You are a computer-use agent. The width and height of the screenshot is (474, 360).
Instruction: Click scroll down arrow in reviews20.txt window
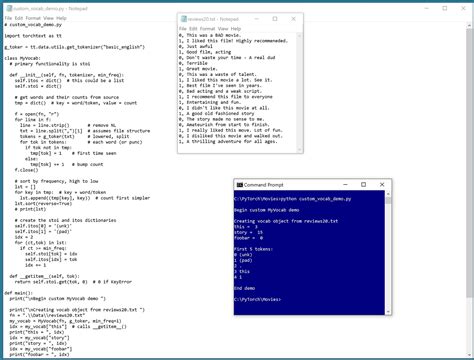pos(299,150)
